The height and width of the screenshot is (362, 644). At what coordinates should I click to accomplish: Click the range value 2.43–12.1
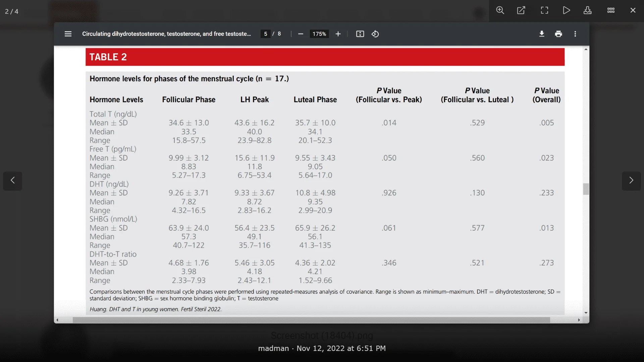point(255,280)
